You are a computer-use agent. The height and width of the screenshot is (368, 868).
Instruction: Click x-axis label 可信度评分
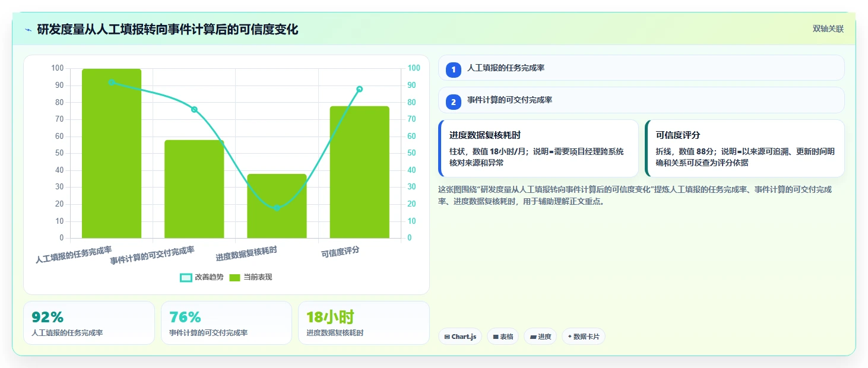pyautogui.click(x=340, y=252)
